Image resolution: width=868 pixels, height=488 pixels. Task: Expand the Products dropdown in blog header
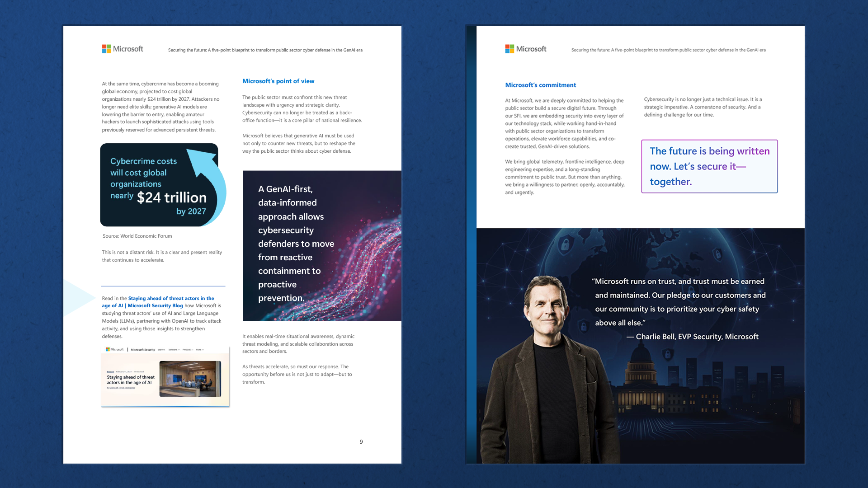pos(188,350)
